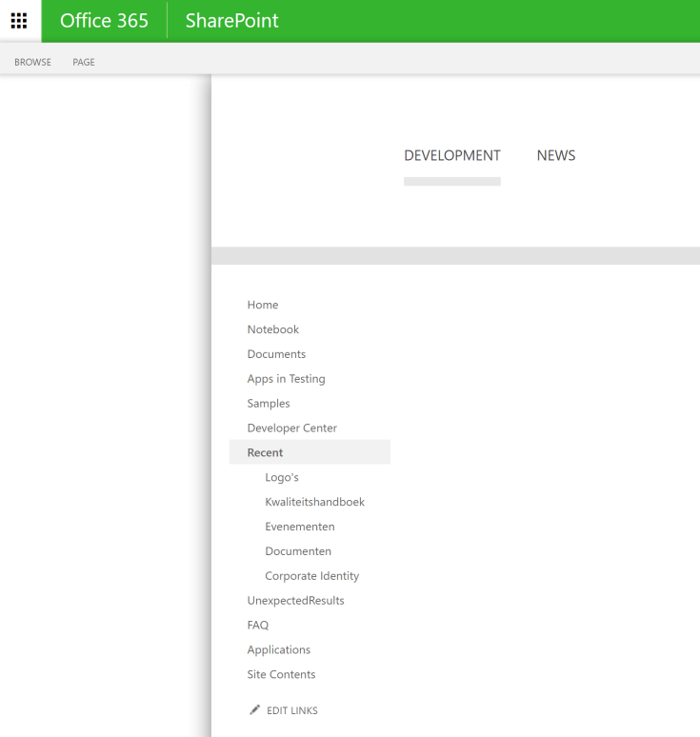The image size is (700, 737).
Task: Open the Page ribbon tab
Action: coord(84,62)
